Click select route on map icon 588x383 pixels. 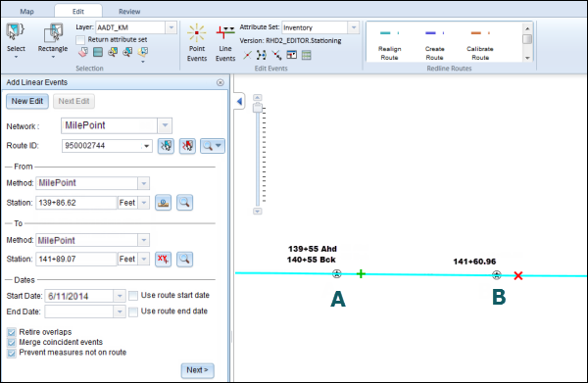coord(166,146)
